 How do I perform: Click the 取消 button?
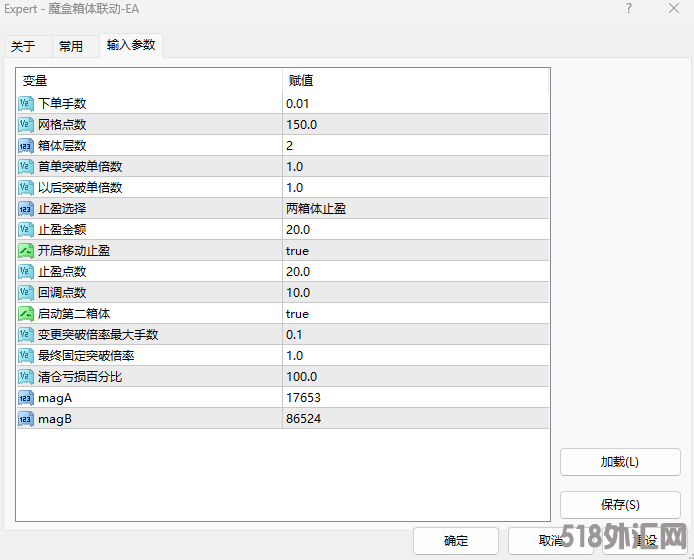click(551, 541)
